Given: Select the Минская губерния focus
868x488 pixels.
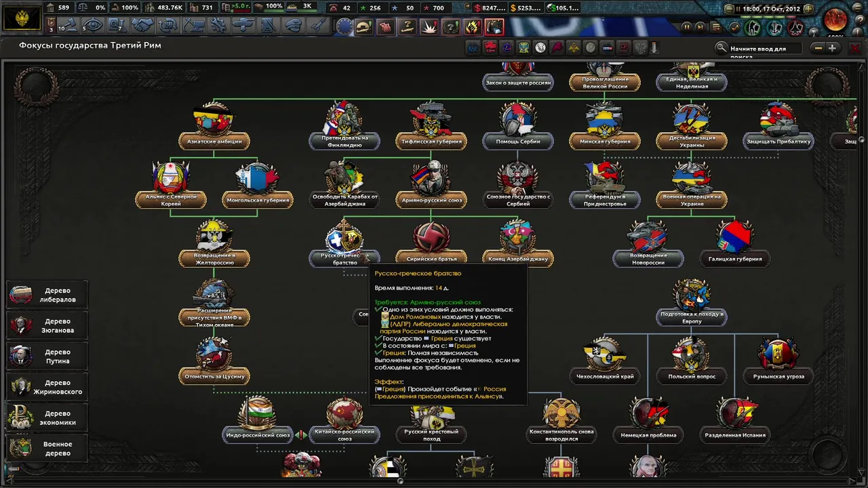Looking at the screenshot, I should point(605,127).
